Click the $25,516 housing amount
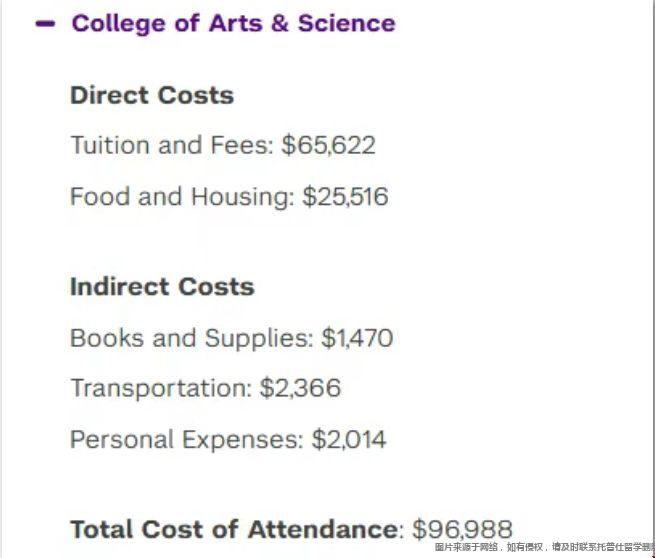The height and width of the screenshot is (558, 655). 345,197
